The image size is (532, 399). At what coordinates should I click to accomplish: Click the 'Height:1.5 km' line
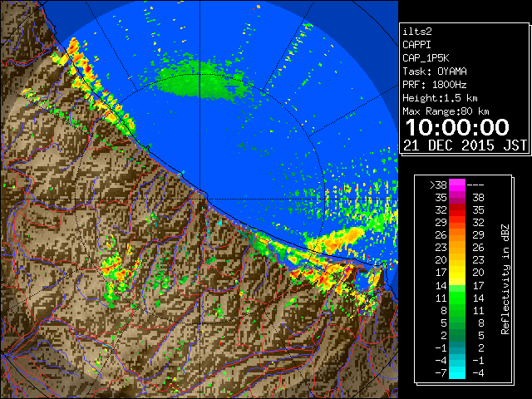(x=440, y=98)
